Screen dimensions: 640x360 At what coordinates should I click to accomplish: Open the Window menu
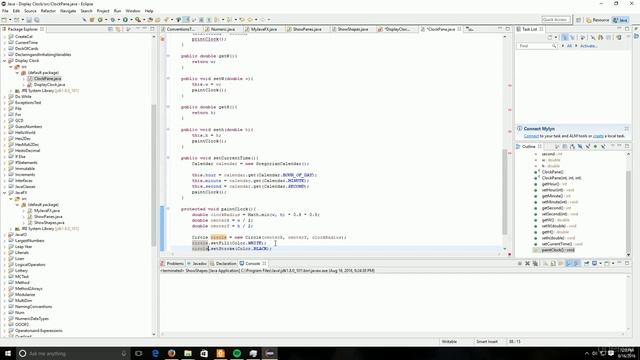(x=133, y=11)
